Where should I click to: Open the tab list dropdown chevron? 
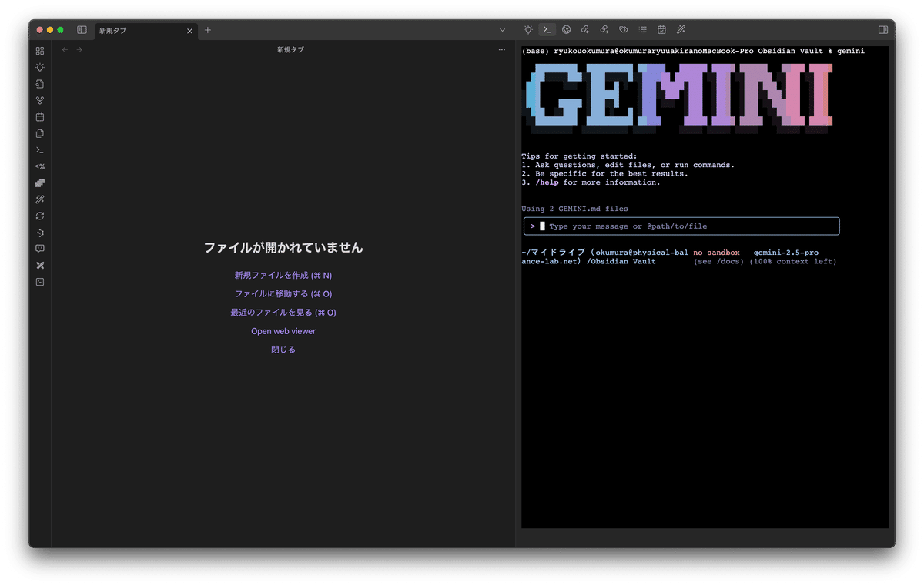pos(503,29)
